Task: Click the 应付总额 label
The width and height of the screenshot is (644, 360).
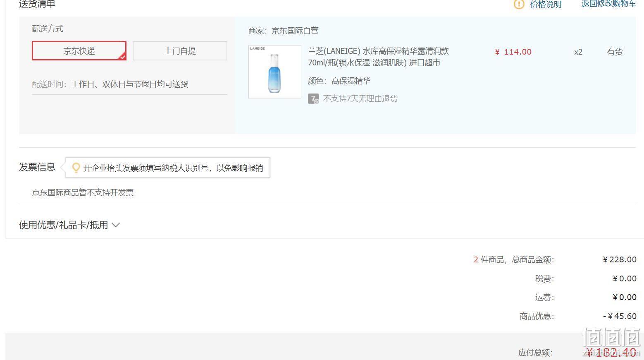Action: click(x=536, y=353)
